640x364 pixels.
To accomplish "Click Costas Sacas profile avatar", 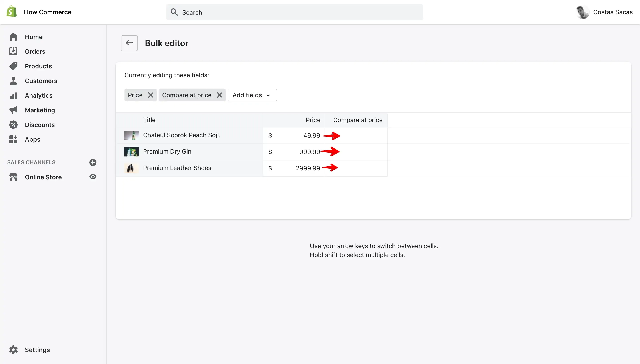I will 583,12.
